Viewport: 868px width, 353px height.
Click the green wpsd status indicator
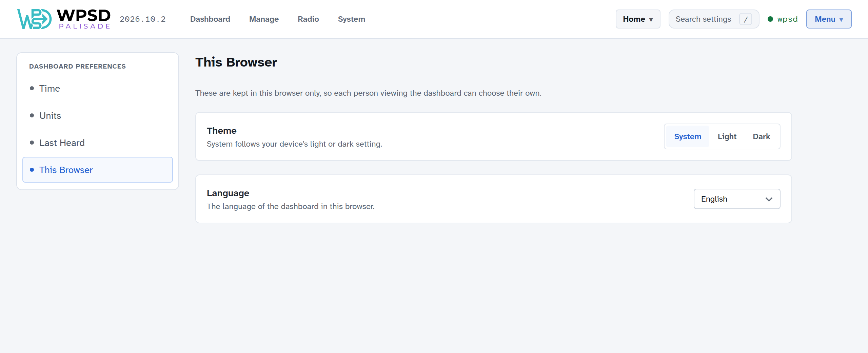point(770,19)
